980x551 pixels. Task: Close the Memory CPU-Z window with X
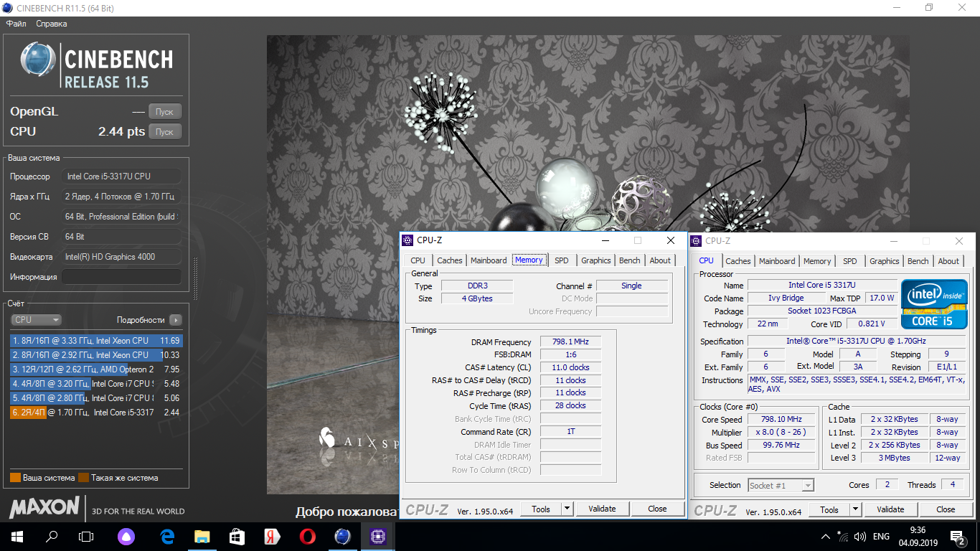(x=670, y=240)
